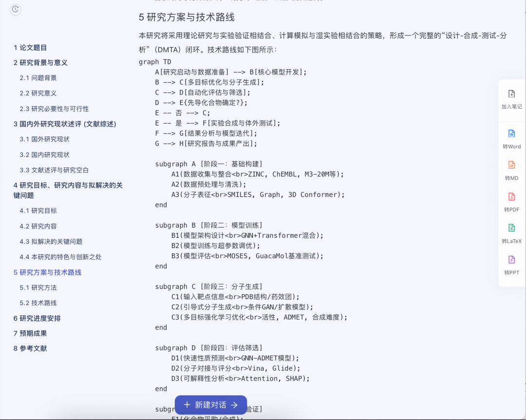The width and height of the screenshot is (526, 420).
Task: Open 7 预期成果 section
Action: 29,333
